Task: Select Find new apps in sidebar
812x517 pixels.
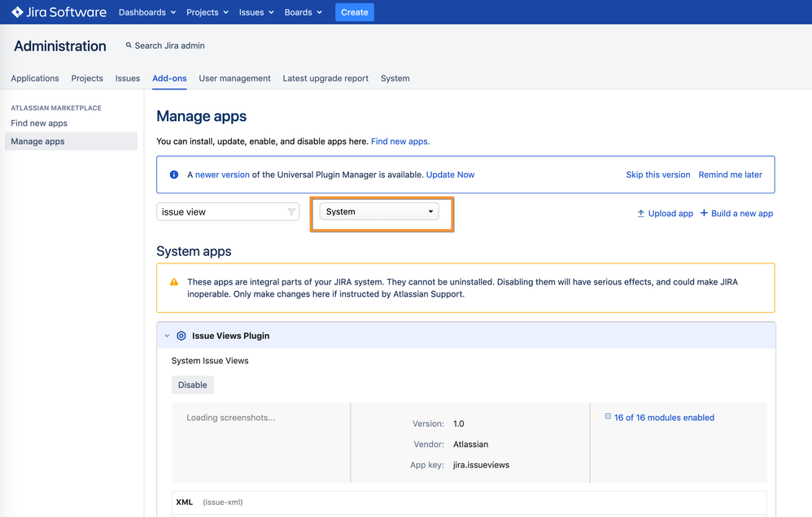Action: tap(39, 124)
